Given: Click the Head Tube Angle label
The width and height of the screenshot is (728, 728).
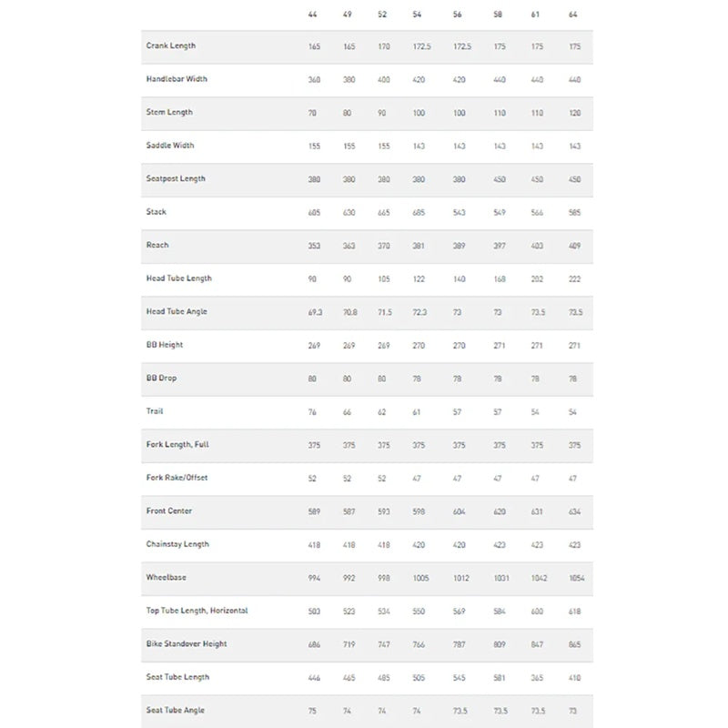Looking at the screenshot, I should tap(177, 311).
